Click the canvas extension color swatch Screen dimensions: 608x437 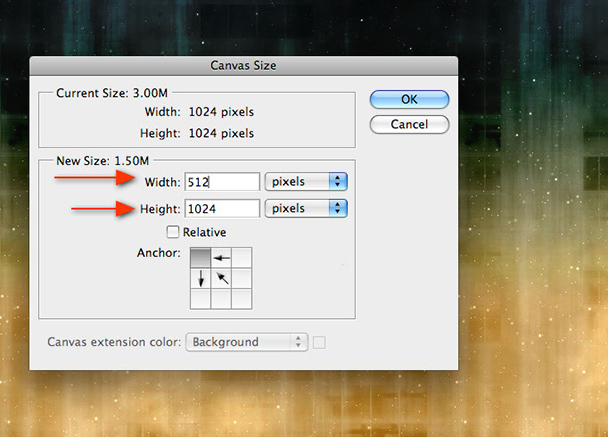coord(319,342)
